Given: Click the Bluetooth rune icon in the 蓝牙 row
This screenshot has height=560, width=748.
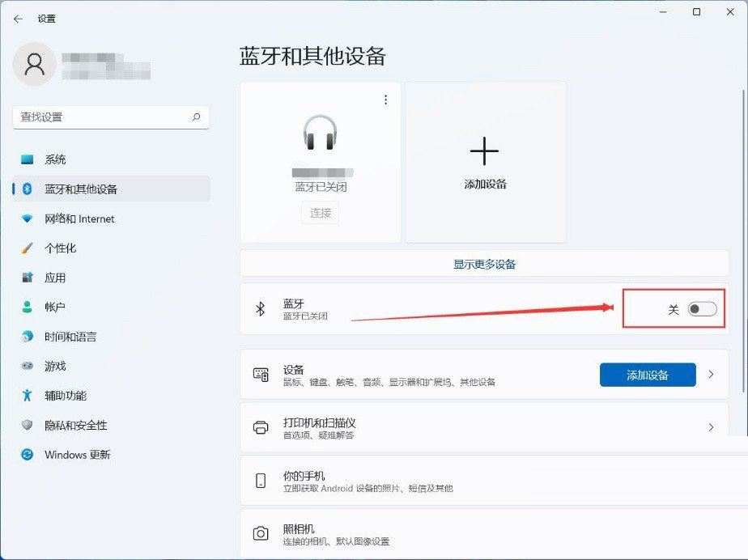Looking at the screenshot, I should point(261,308).
